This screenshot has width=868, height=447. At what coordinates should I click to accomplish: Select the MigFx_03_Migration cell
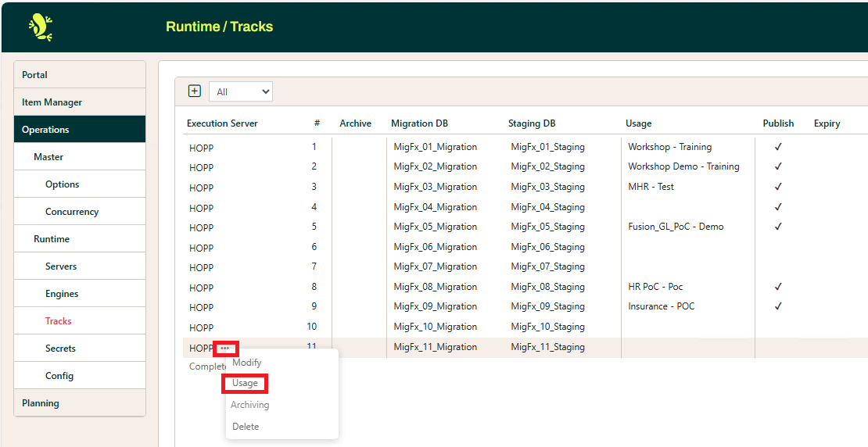pos(435,187)
